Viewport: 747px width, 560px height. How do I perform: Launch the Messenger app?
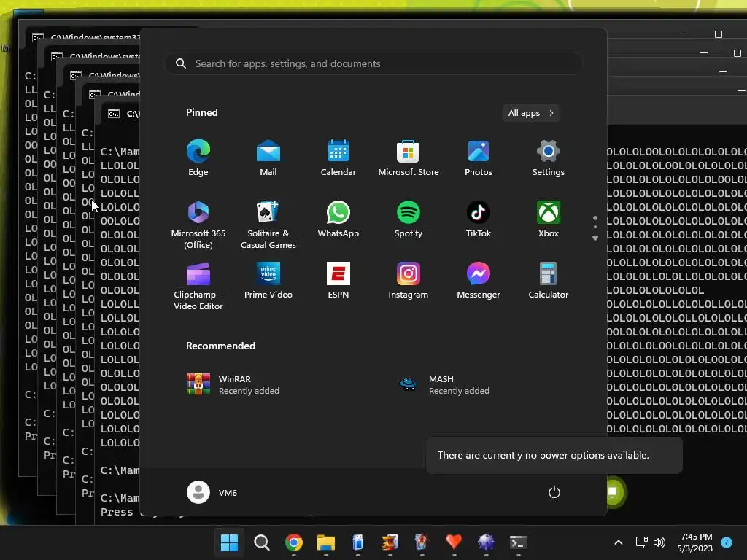click(x=479, y=281)
